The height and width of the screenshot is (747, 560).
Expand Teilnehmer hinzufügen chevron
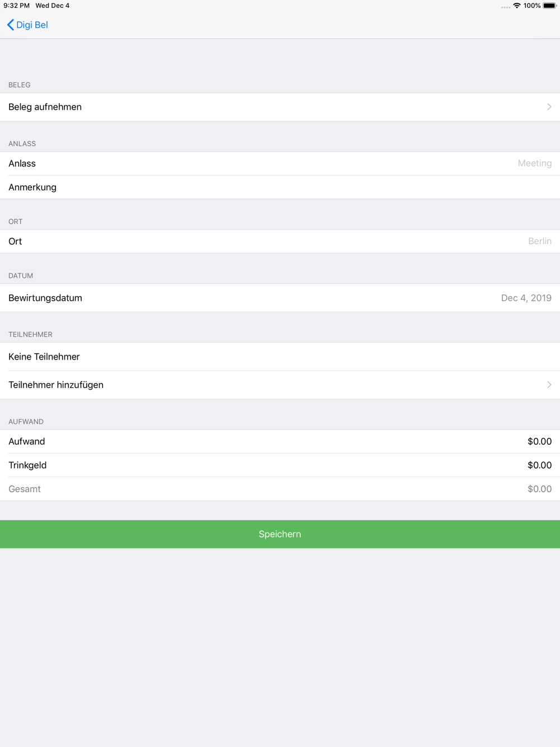point(549,385)
